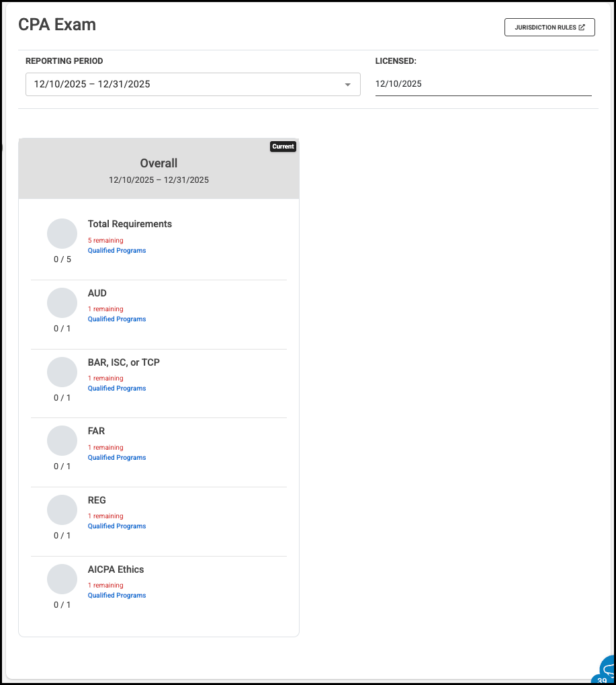This screenshot has height=685, width=616.
Task: Click the BAR, ISC, or TCP progress circle
Action: [62, 372]
